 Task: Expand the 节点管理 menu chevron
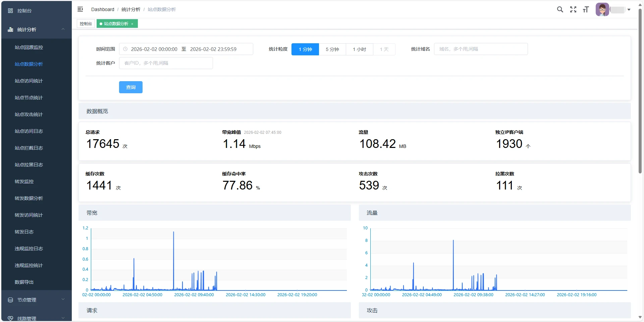pos(63,300)
